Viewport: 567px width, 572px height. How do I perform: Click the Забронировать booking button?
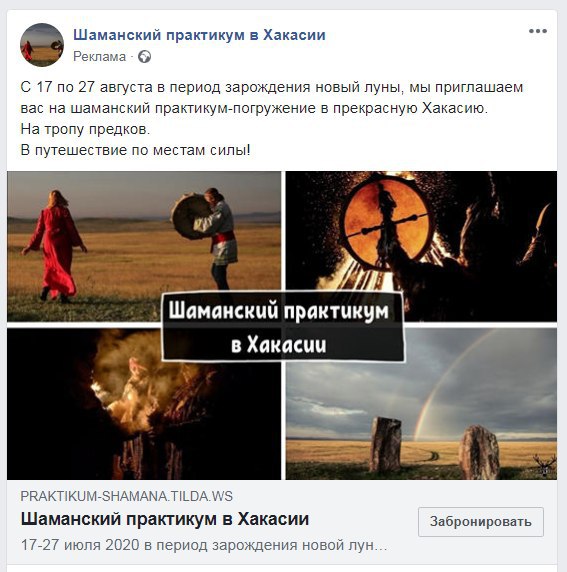click(481, 521)
